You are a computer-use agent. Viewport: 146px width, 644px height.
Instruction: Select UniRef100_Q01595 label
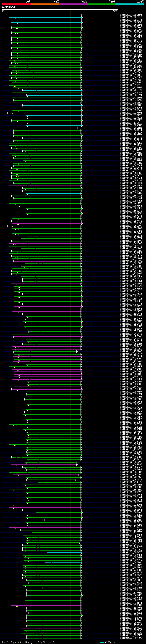pyautogui.click(x=131, y=507)
